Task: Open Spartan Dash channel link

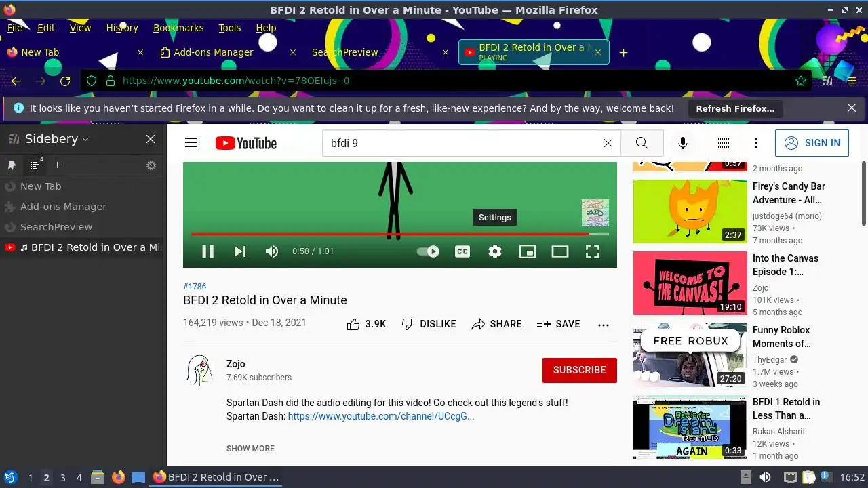Action: (x=381, y=416)
